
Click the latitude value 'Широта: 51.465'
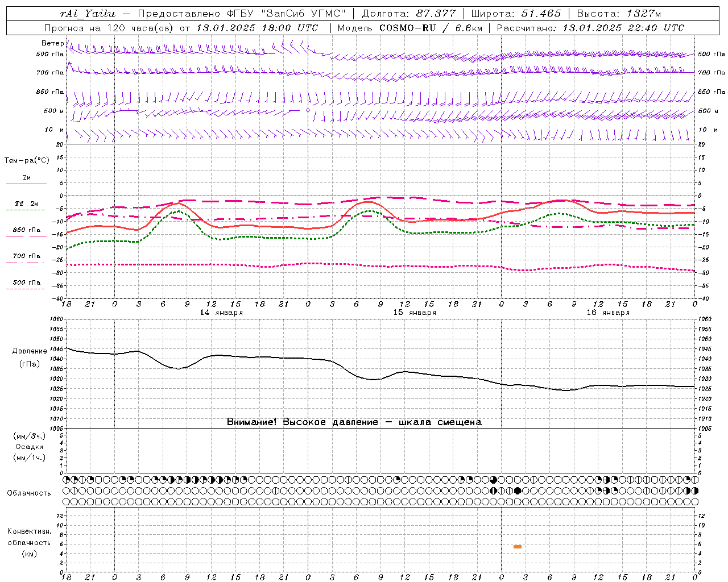[516, 14]
